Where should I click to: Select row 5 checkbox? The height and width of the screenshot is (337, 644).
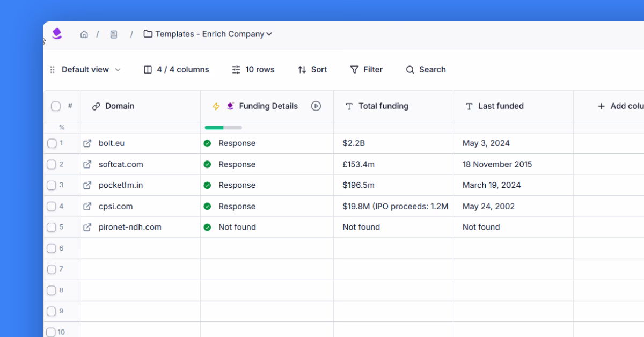coord(52,227)
